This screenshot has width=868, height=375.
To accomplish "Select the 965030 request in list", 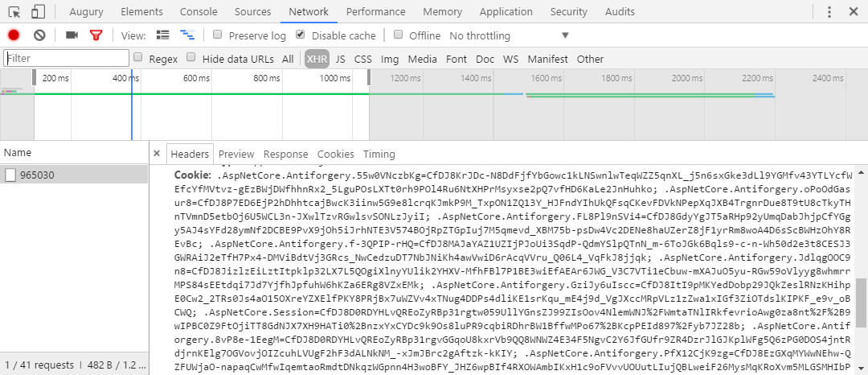I will point(37,175).
